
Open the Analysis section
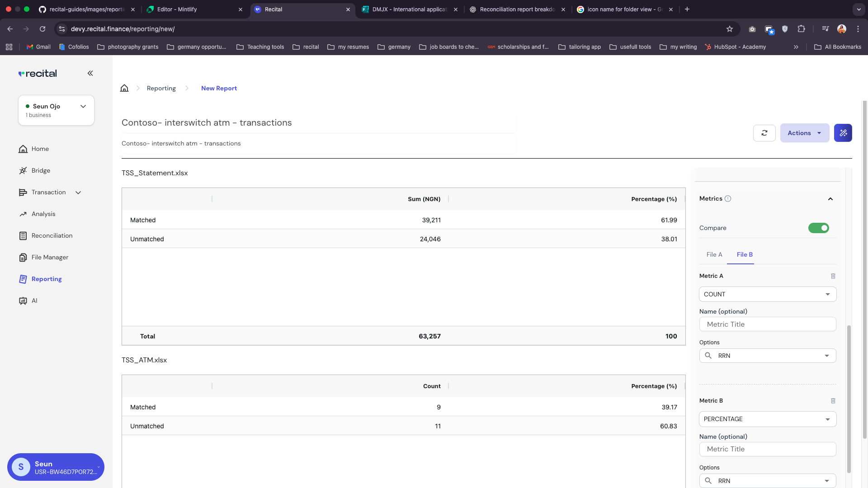coord(43,214)
